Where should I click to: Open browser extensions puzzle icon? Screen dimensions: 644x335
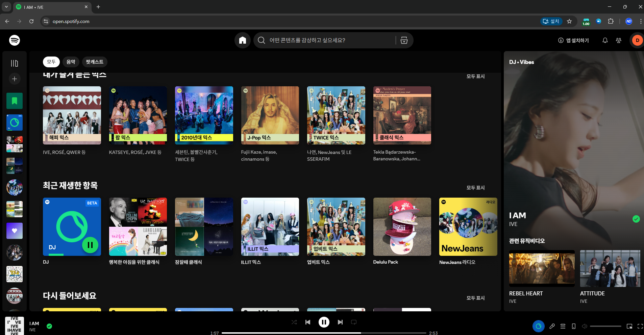(611, 21)
